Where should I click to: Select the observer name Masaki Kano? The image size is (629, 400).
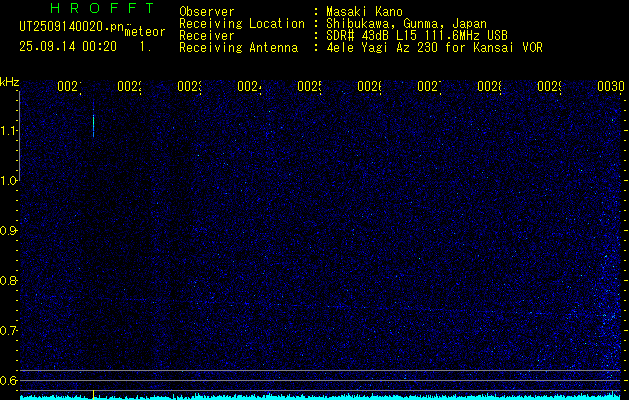pos(364,12)
